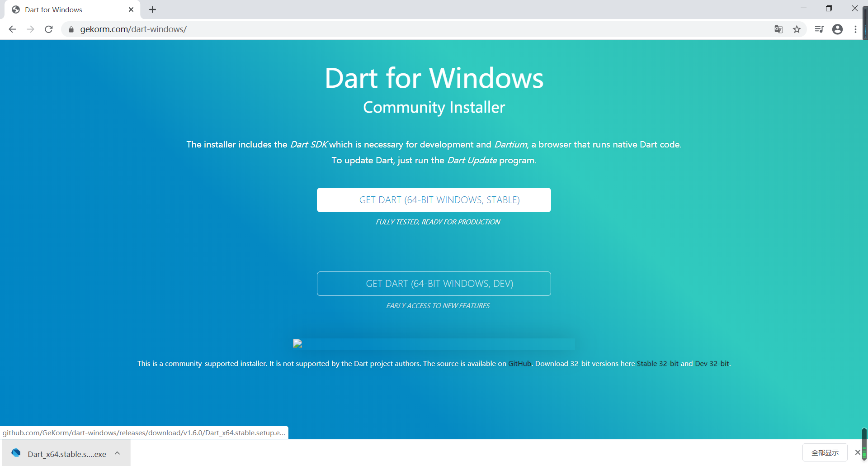Minimize the Chrome window

click(x=803, y=8)
